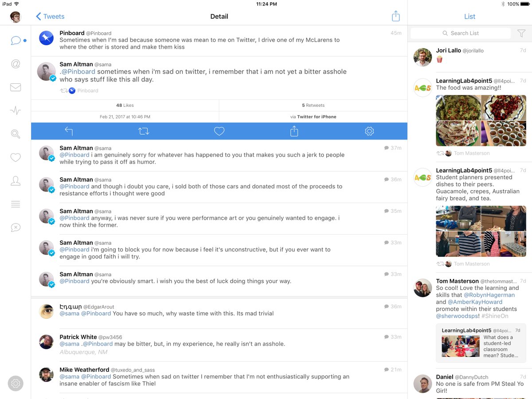Open the Direct Messages envelope tab
The image size is (532, 399).
(16, 87)
